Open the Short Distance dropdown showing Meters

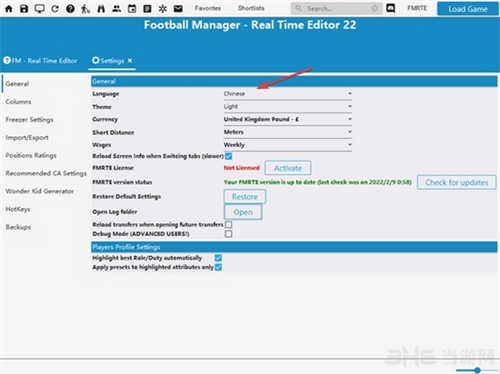[287, 132]
